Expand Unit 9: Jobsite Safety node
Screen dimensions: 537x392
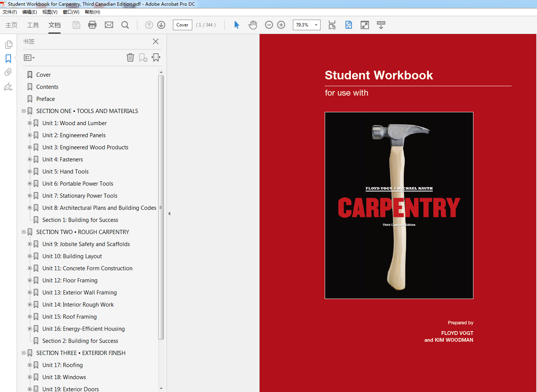click(30, 244)
